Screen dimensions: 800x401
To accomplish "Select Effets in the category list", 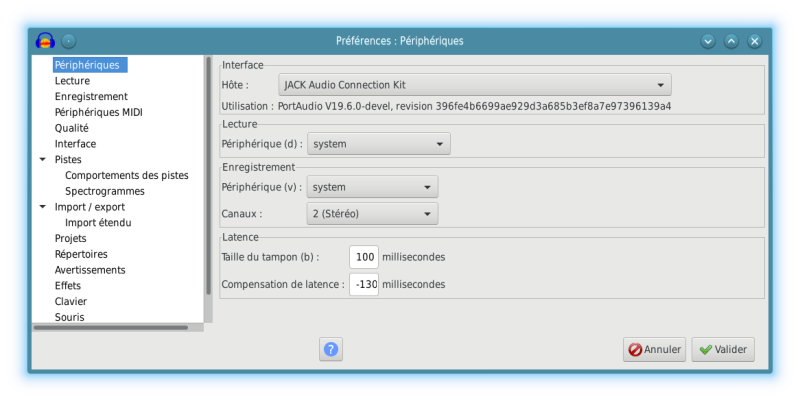I will point(68,286).
